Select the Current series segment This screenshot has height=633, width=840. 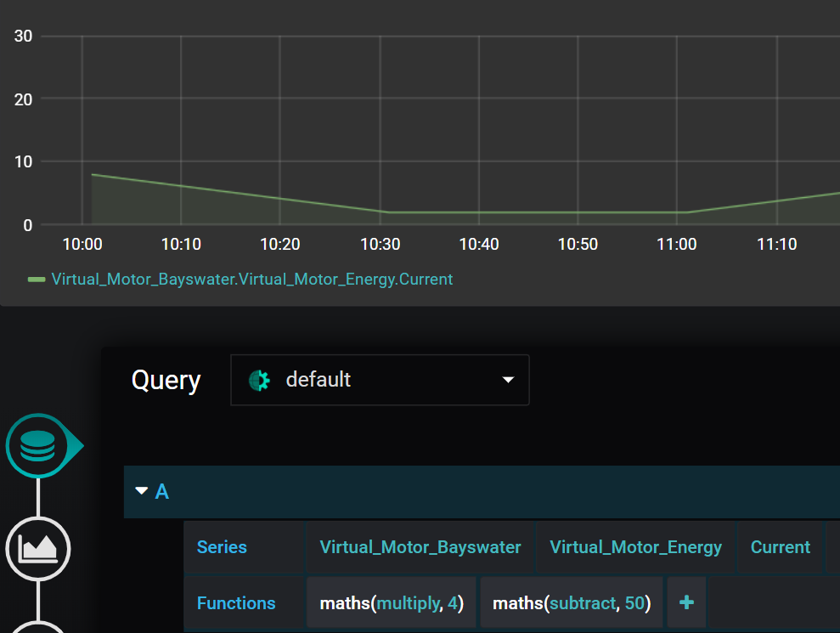click(x=780, y=547)
